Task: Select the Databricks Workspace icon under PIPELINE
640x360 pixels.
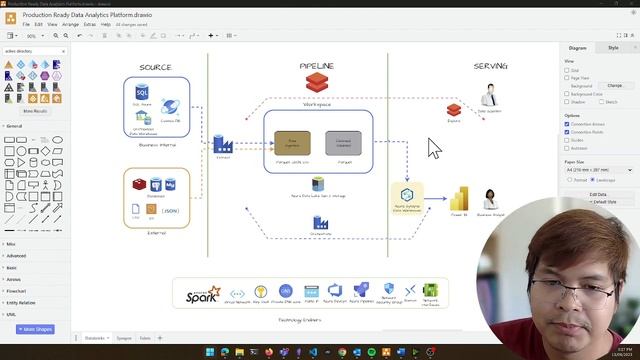Action: (317, 82)
